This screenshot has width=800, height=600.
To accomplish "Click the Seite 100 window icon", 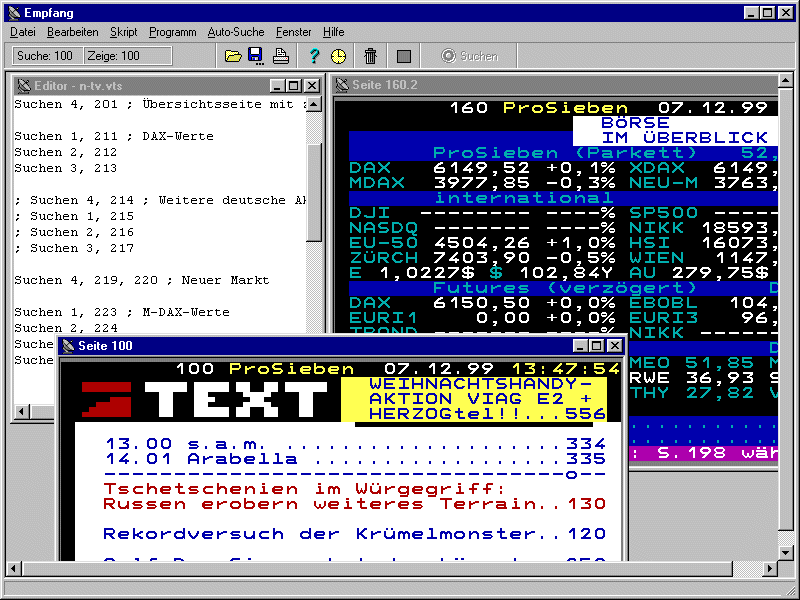I will click(x=68, y=346).
